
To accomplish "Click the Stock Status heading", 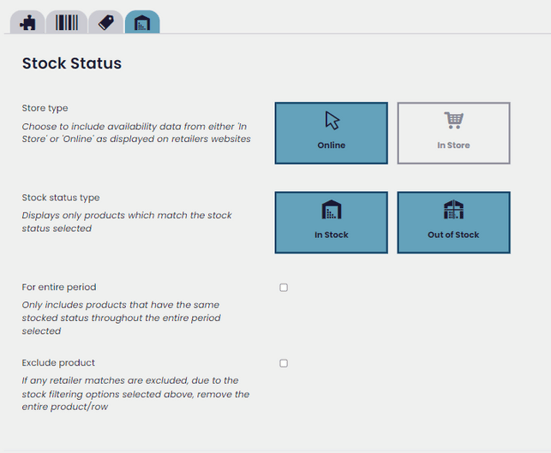I will 72,64.
